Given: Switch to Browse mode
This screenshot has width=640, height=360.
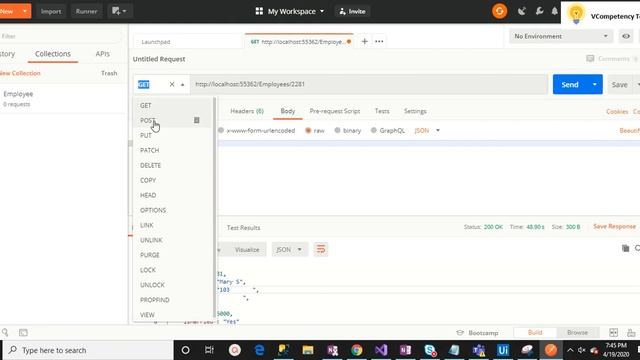Looking at the screenshot, I should (x=577, y=332).
